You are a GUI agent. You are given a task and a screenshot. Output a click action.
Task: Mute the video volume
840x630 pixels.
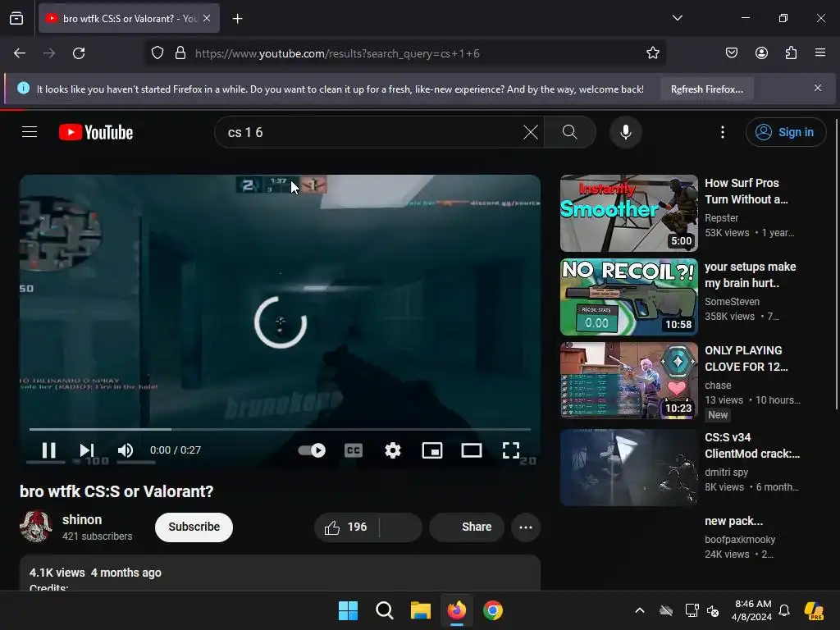coord(126,450)
